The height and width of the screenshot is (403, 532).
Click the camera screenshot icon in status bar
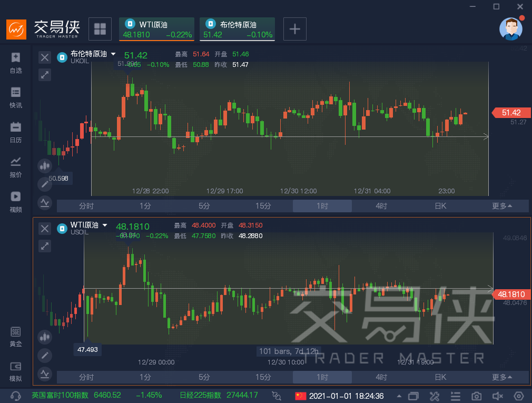(x=476, y=396)
